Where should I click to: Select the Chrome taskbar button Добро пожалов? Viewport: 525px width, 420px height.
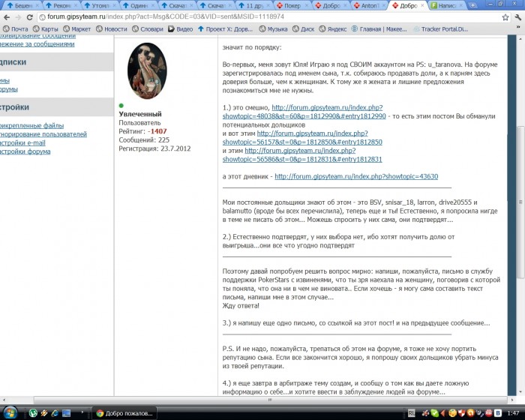(124, 413)
